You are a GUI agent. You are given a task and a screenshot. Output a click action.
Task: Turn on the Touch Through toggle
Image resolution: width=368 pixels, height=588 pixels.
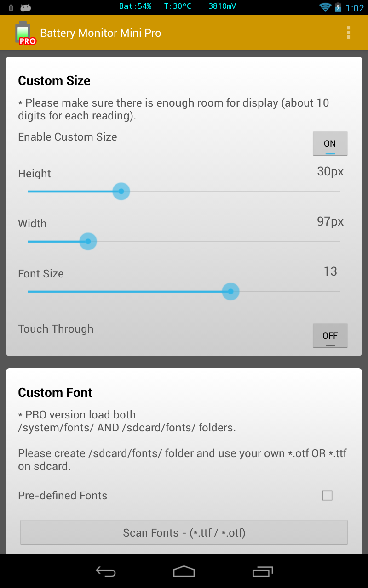coord(330,336)
